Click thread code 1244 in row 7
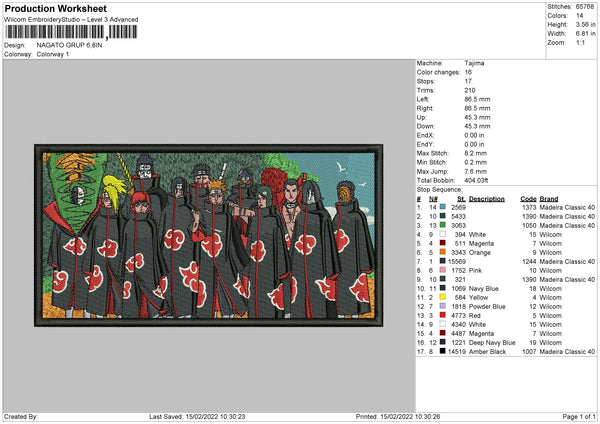 click(529, 261)
